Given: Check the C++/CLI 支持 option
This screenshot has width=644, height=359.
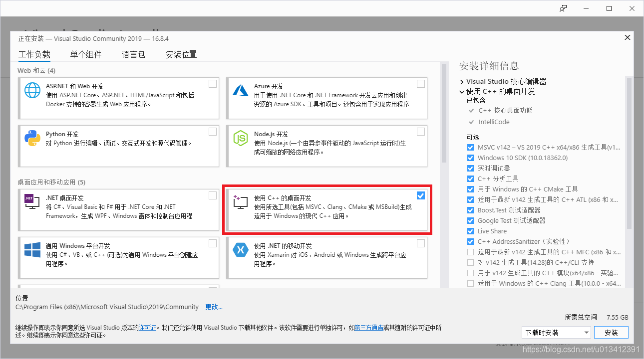Looking at the screenshot, I should tap(470, 263).
